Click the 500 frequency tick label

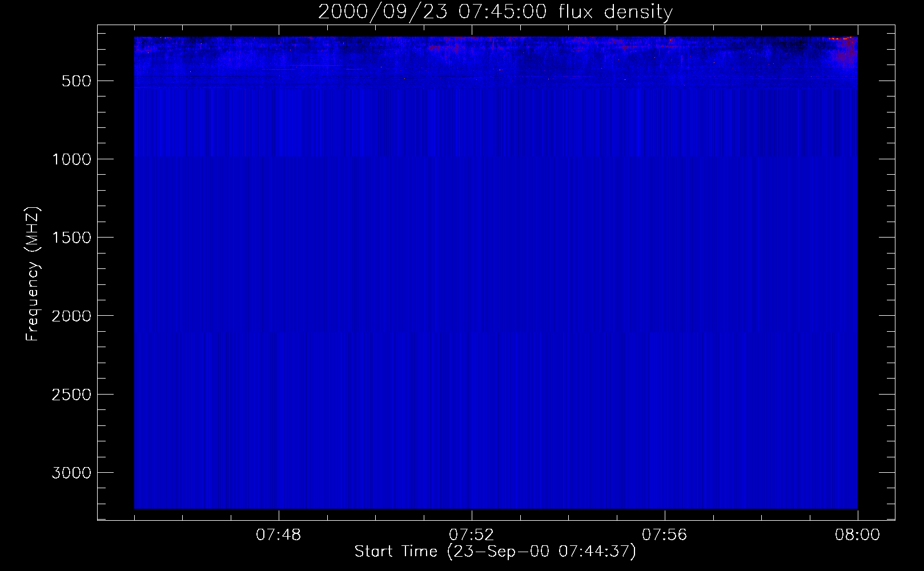click(76, 81)
